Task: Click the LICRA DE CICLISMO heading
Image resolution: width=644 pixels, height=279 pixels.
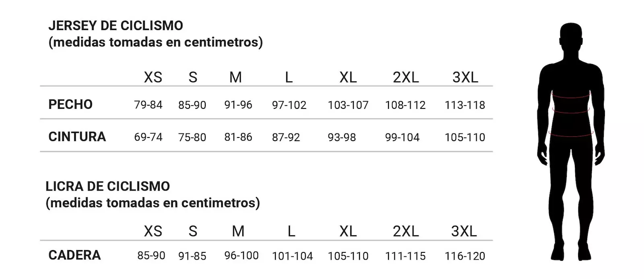Action: click(107, 186)
